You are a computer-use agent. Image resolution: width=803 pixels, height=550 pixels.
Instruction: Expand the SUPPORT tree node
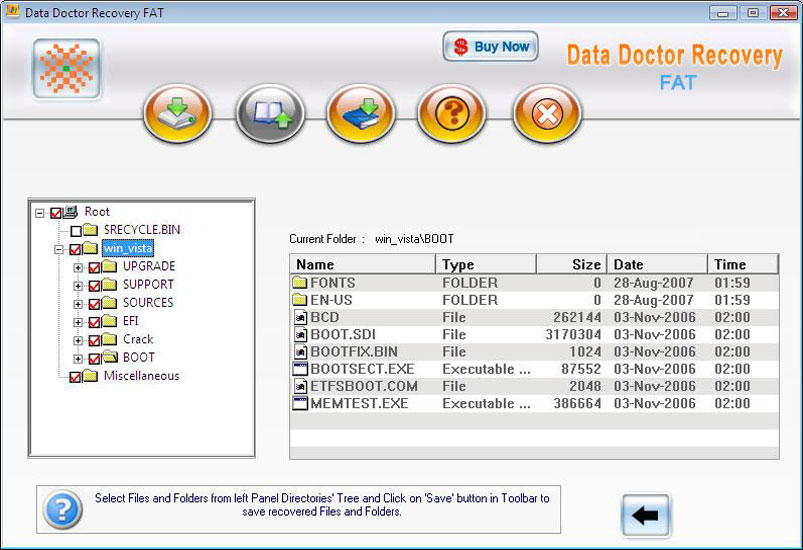click(78, 286)
